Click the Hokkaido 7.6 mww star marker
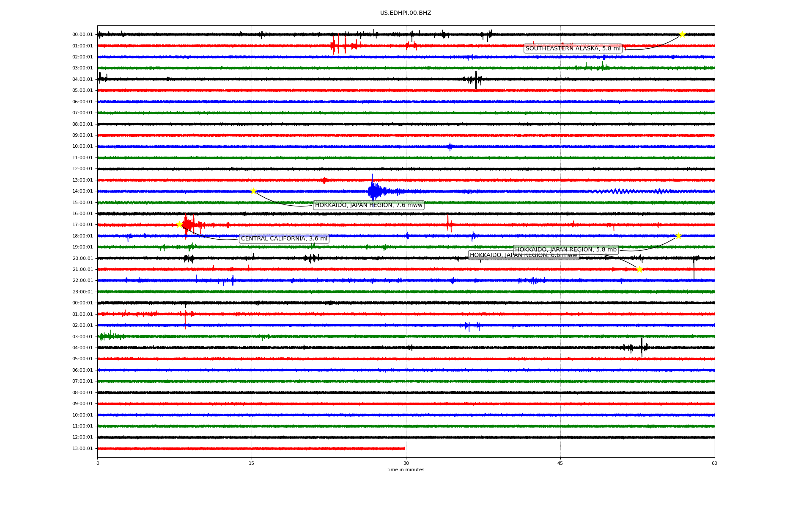 pos(253,191)
